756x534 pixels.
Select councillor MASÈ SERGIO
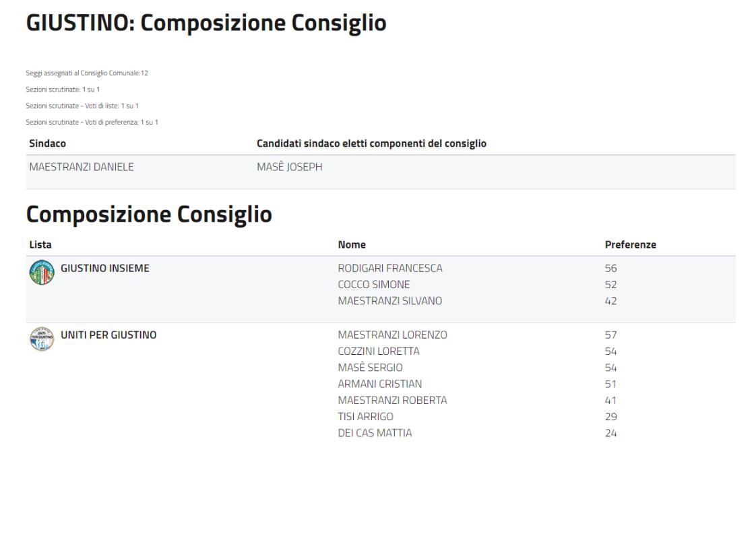coord(371,368)
